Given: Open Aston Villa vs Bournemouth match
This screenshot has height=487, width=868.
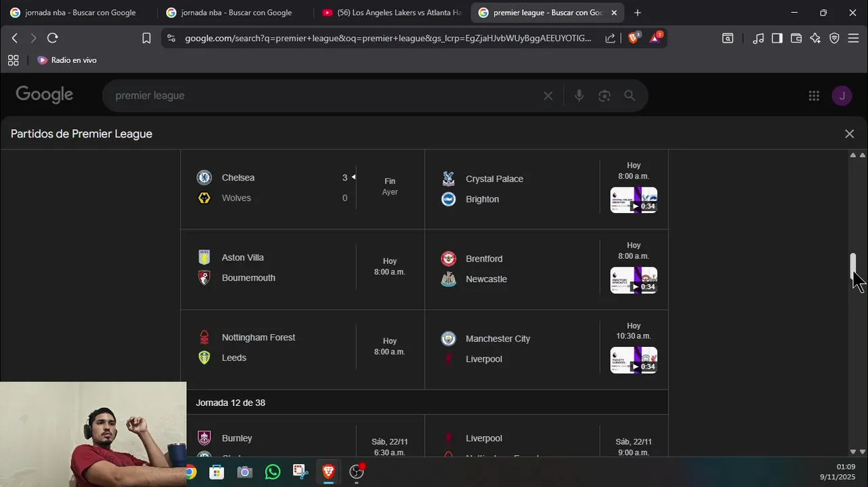Looking at the screenshot, I should pos(302,268).
